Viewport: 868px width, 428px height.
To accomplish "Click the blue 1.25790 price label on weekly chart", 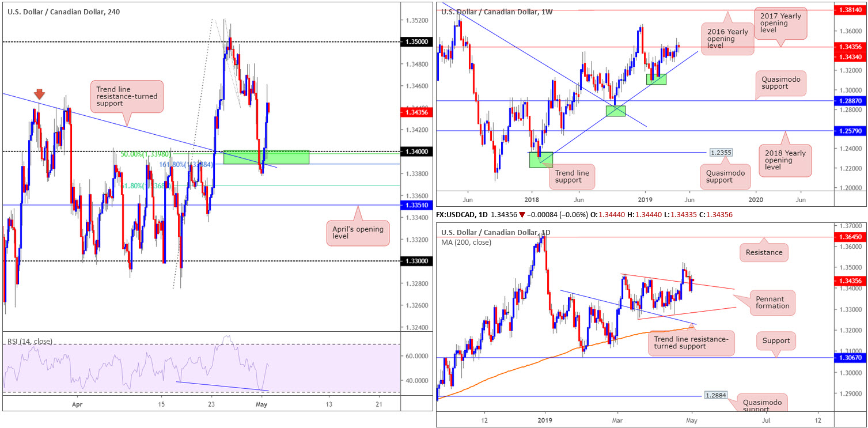I will pyautogui.click(x=850, y=131).
